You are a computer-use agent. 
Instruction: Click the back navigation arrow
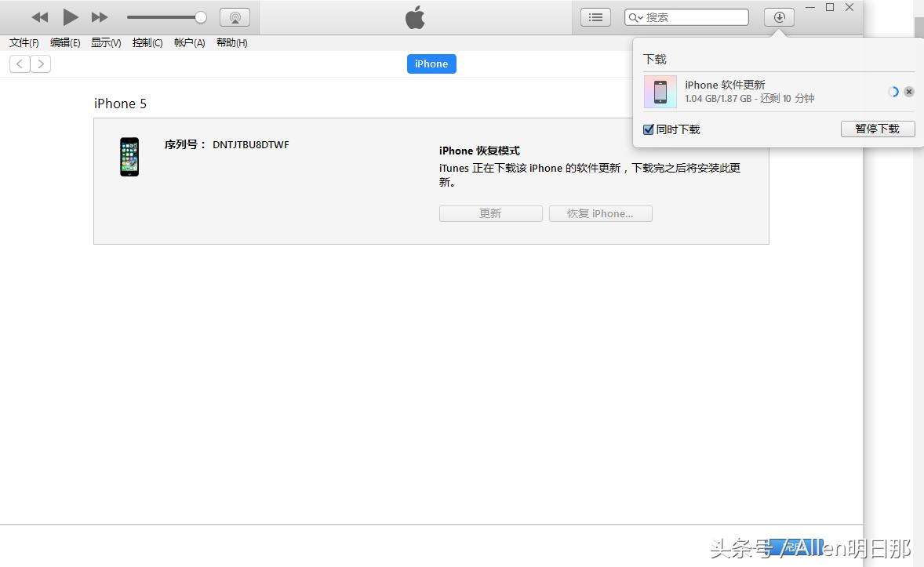[x=19, y=64]
